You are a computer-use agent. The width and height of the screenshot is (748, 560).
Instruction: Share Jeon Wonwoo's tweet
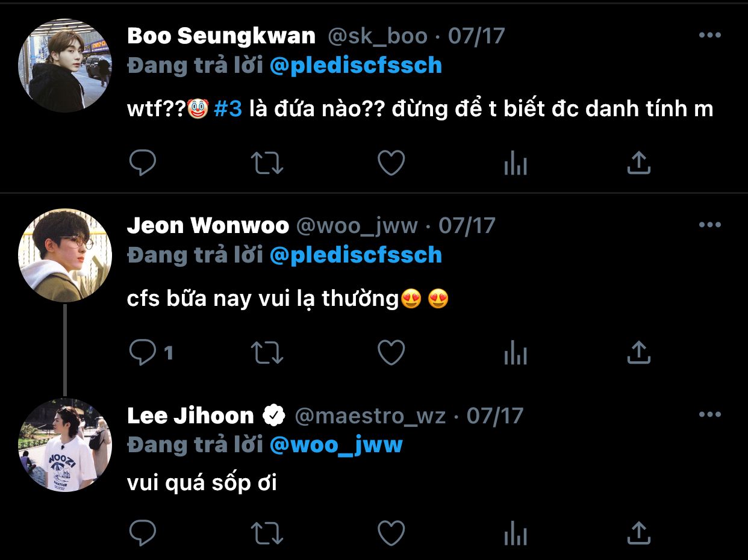pyautogui.click(x=639, y=352)
